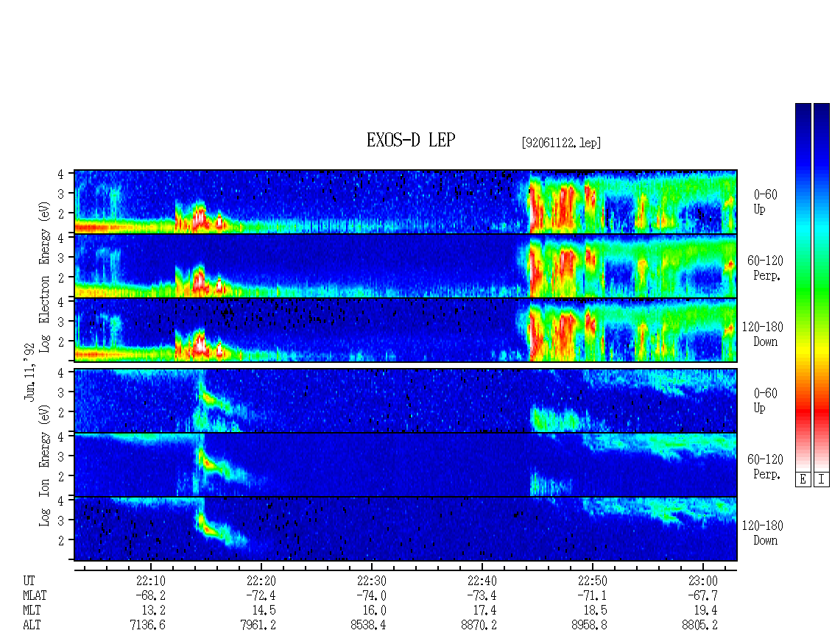Click the 120-180 Down label beside electron panel
The height and width of the screenshot is (644, 832).
pyautogui.click(x=763, y=334)
